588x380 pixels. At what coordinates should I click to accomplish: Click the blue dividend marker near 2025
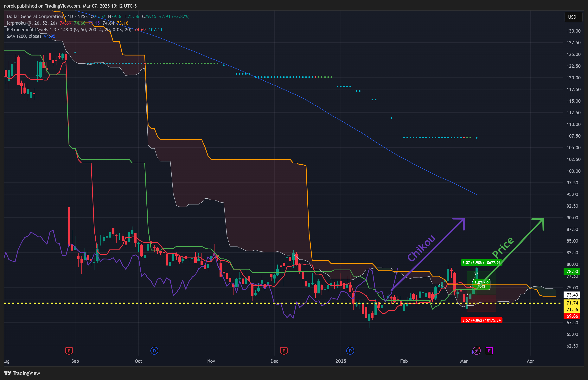click(350, 351)
